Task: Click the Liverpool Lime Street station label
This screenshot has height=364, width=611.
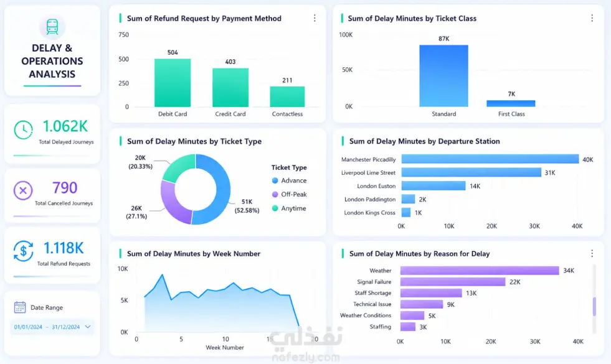Action: 368,173
